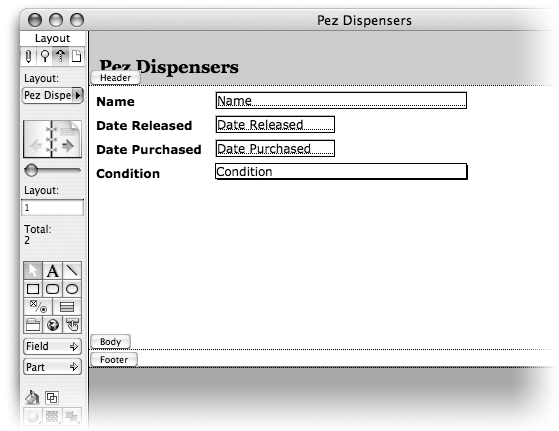
Task: Open the fill pattern palette
Action: 52,417
